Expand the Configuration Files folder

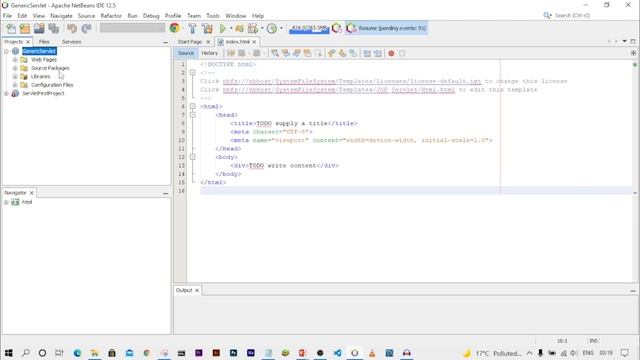tap(15, 85)
